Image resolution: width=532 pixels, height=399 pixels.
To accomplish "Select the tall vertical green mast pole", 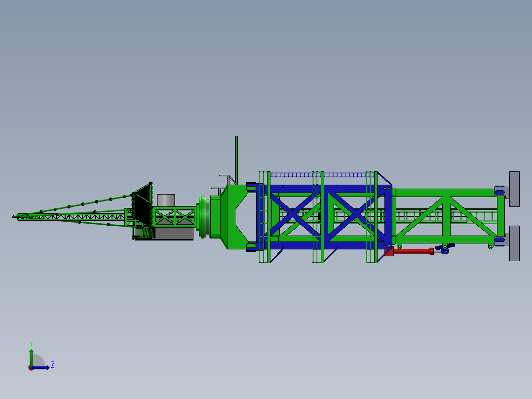I will (x=236, y=160).
